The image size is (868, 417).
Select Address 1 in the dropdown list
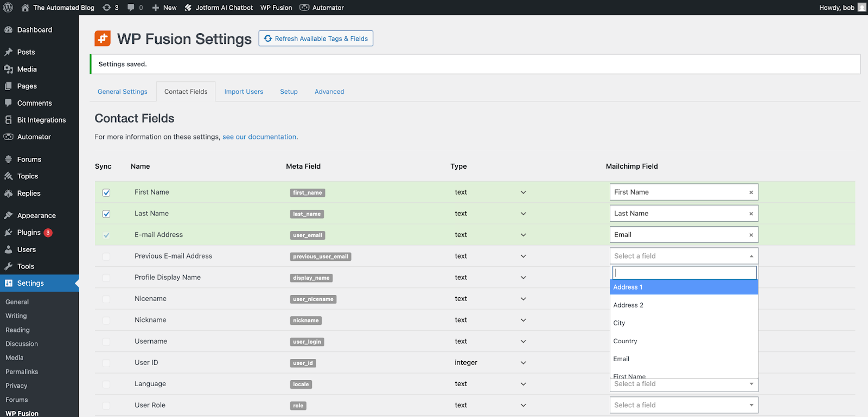[x=684, y=287]
